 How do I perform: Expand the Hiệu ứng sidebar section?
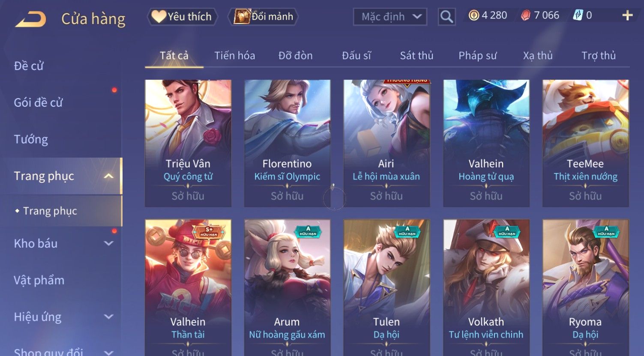[x=109, y=317]
